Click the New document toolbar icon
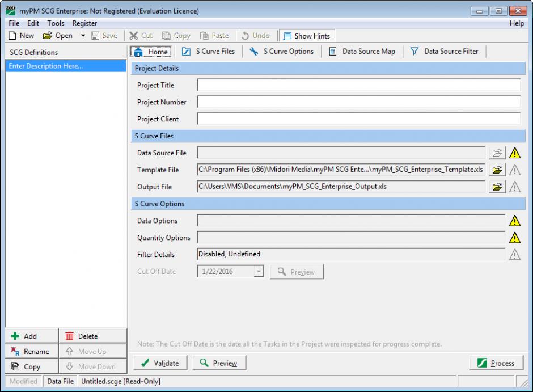The width and height of the screenshot is (533, 392). point(12,36)
